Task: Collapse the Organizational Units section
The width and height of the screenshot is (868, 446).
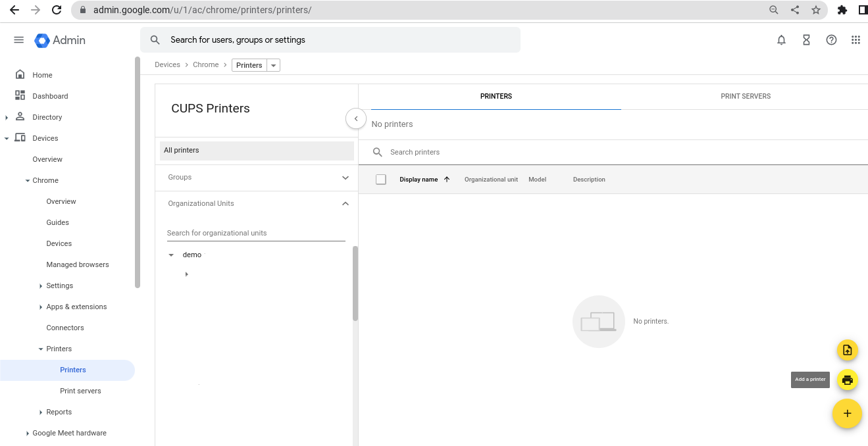Action: pos(345,204)
